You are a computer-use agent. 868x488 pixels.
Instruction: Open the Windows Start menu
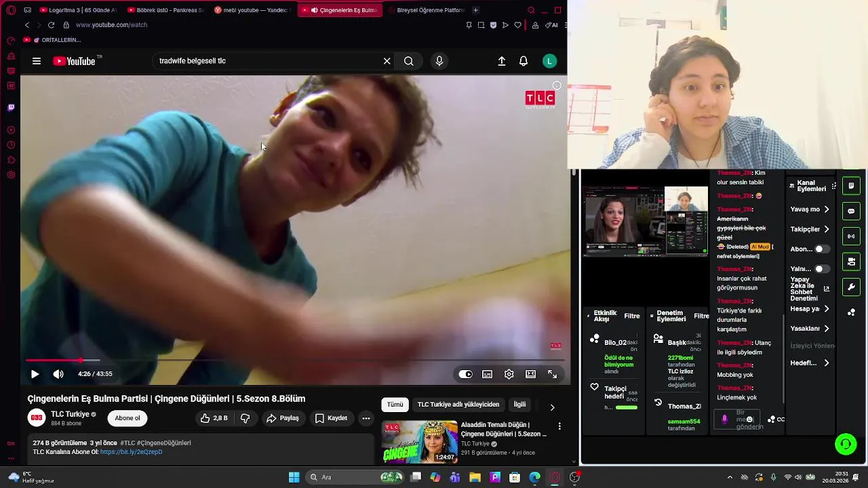tap(294, 477)
